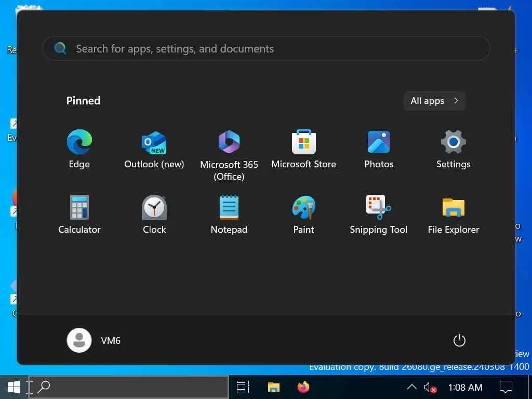Screen dimensions: 532x399
Task: Open Settings from pinned apps
Action: pos(453,149)
